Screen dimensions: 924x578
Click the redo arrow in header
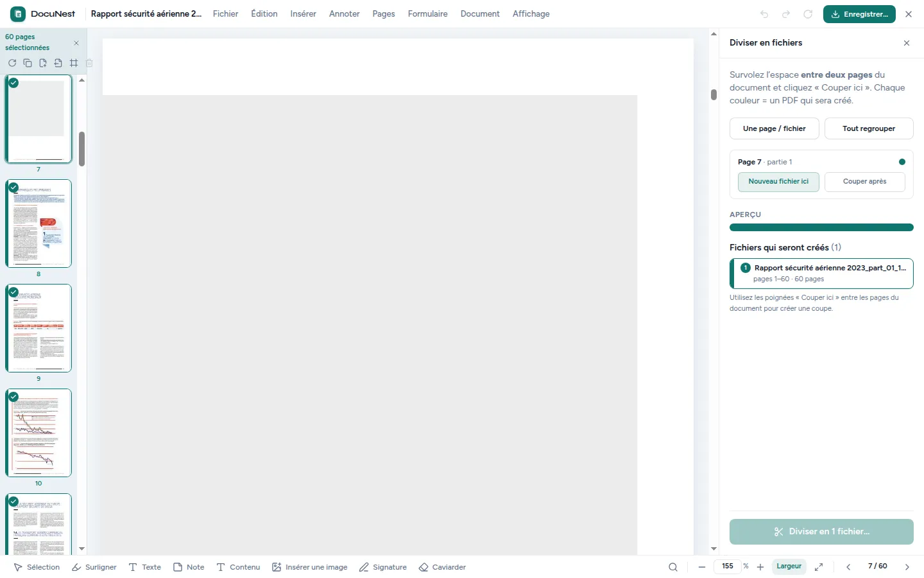click(x=786, y=14)
